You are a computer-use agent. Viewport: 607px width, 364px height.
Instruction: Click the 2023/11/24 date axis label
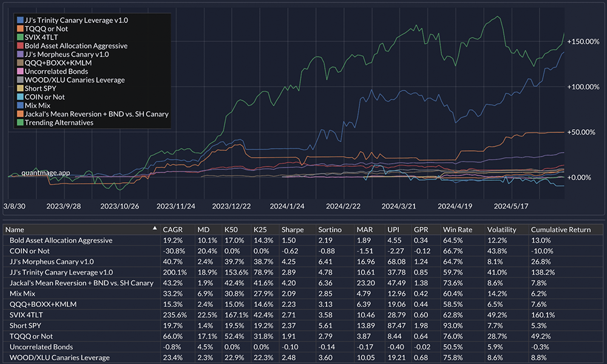click(176, 206)
